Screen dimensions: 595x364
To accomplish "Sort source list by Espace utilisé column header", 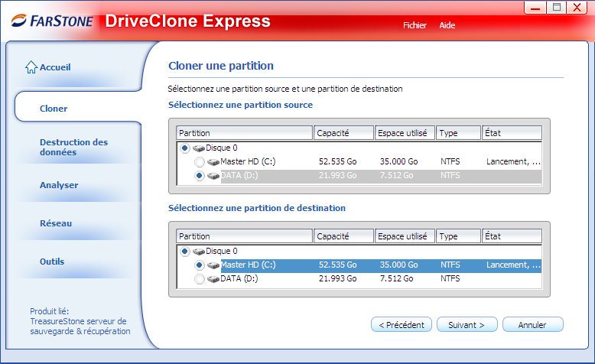I will [x=405, y=133].
